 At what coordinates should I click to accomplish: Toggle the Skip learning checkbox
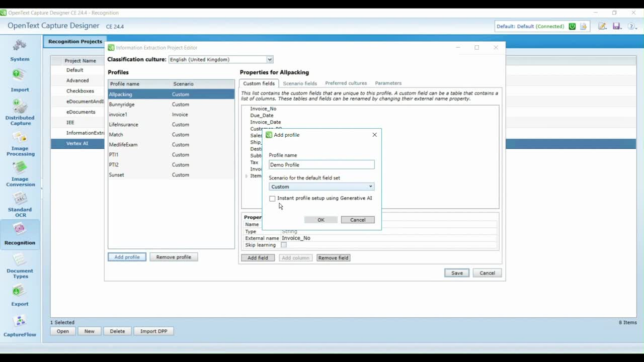coord(284,245)
